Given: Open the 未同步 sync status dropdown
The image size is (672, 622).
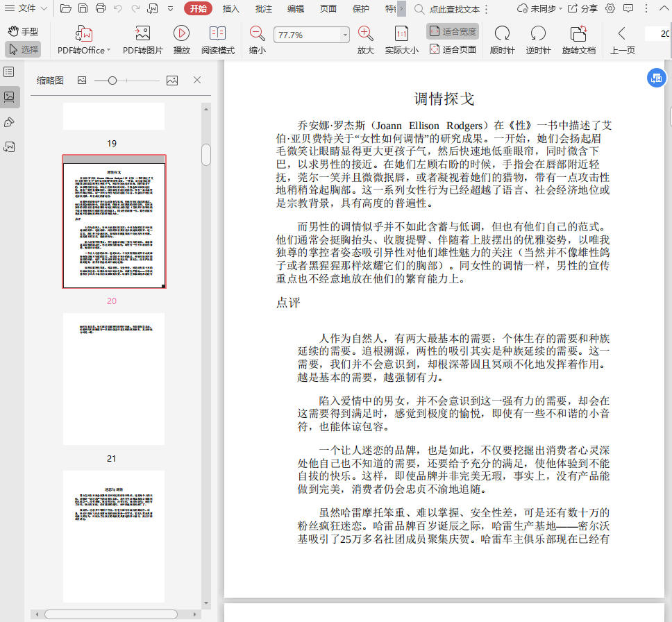Looking at the screenshot, I should point(539,8).
